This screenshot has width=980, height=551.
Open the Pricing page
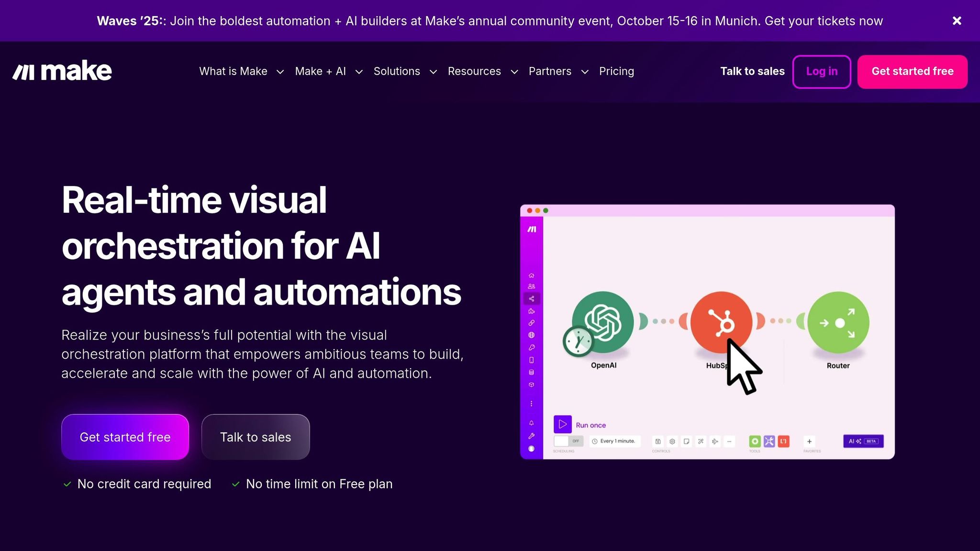point(616,71)
